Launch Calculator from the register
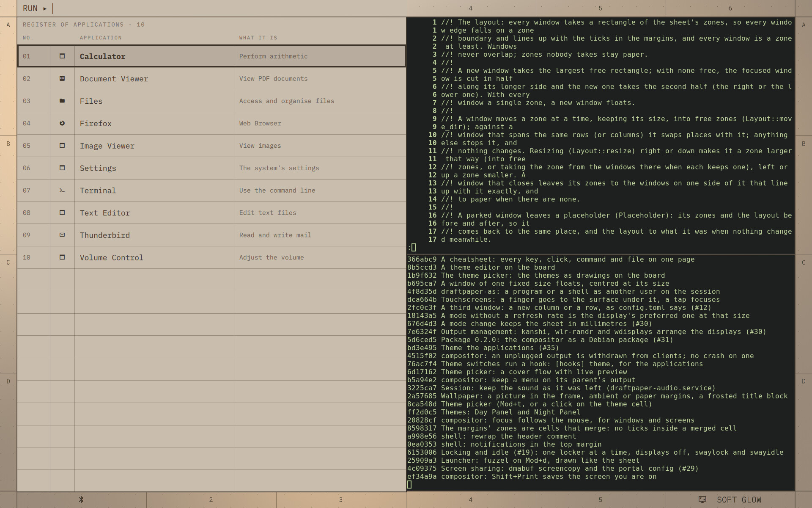The width and height of the screenshot is (812, 508). (211, 56)
